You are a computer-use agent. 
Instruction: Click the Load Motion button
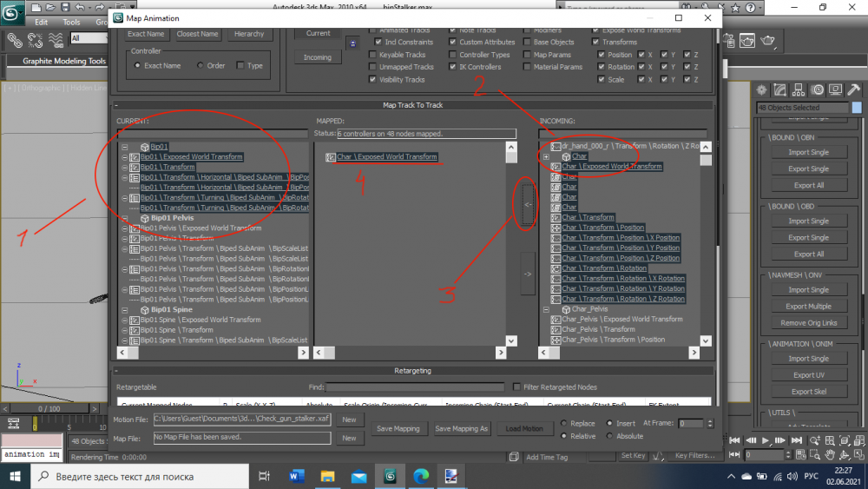point(523,429)
